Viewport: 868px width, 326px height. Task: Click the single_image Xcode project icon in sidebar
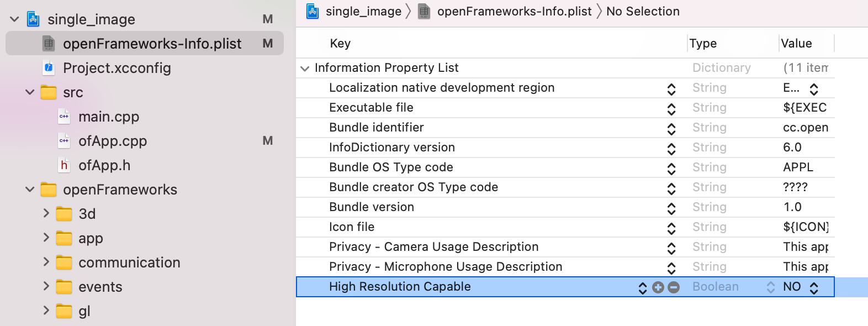[34, 19]
